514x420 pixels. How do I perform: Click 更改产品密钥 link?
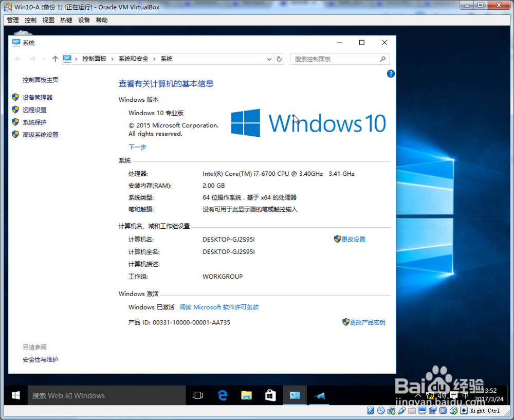coord(367,322)
